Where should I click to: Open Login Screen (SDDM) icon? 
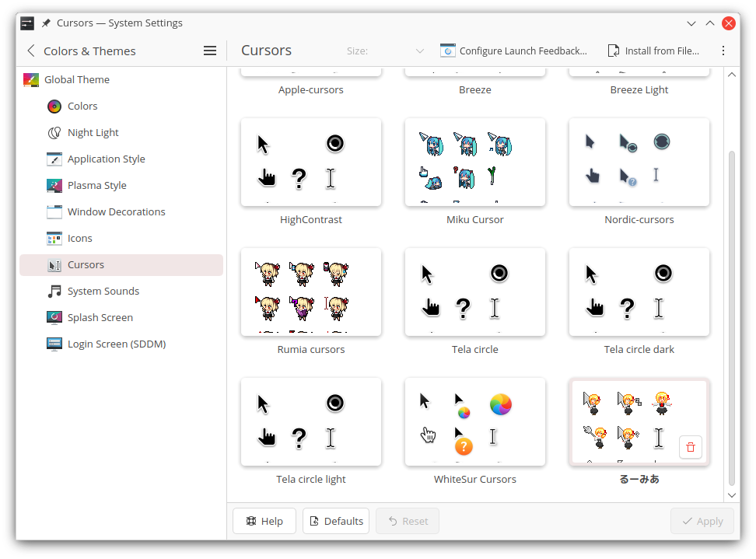54,344
